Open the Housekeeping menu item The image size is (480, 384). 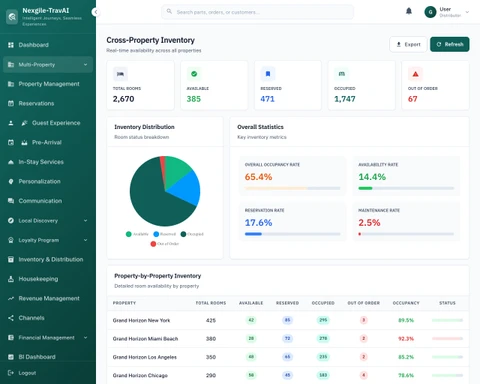point(48,279)
